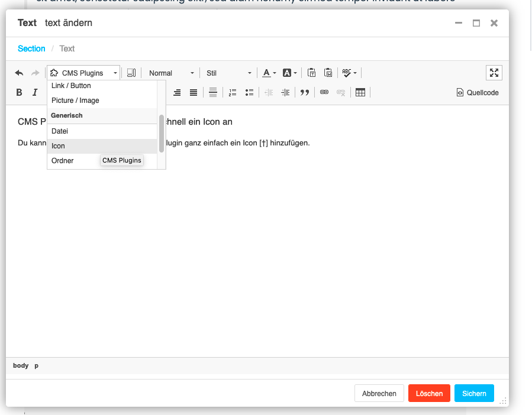The width and height of the screenshot is (532, 415).
Task: Insert a bulleted list
Action: [249, 93]
